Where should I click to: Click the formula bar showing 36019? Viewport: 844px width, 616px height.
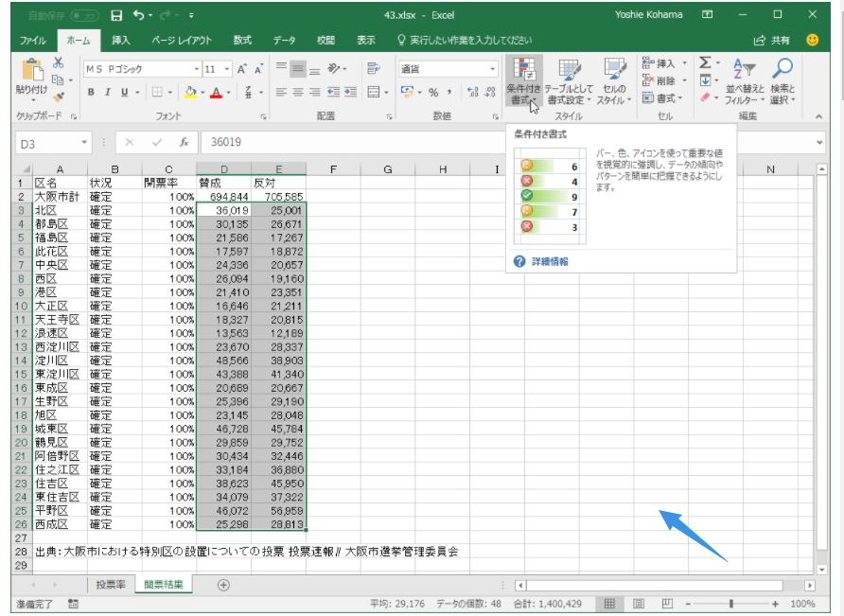(x=511, y=142)
